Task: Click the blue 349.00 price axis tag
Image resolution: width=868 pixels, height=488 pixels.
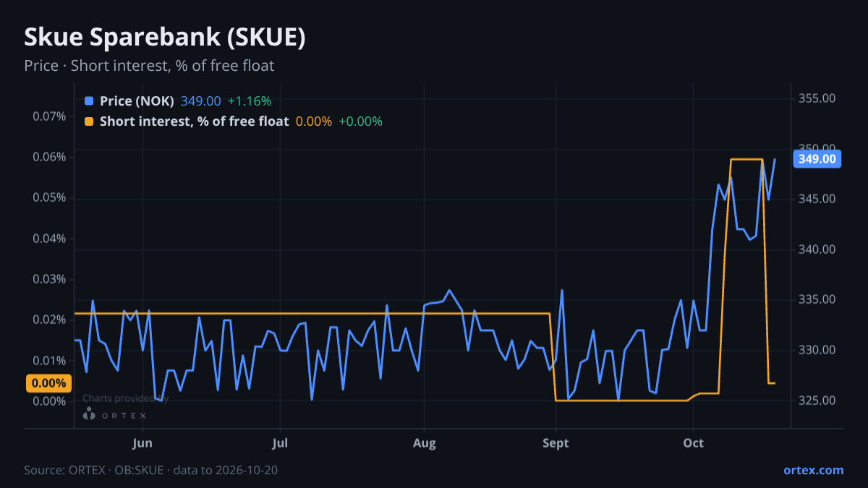Action: [x=817, y=159]
